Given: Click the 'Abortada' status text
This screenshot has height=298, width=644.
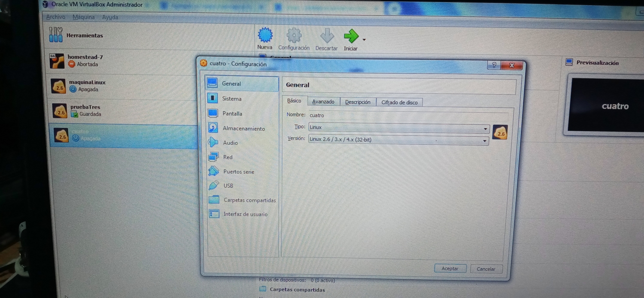Looking at the screenshot, I should point(88,65).
